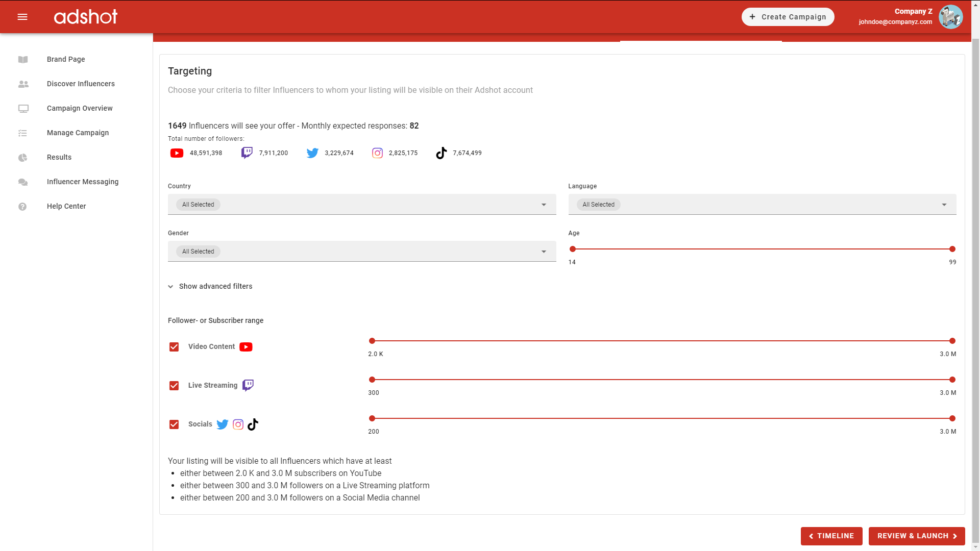Click the Instagram icon in total followers
Image resolution: width=980 pixels, height=551 pixels.
point(377,153)
